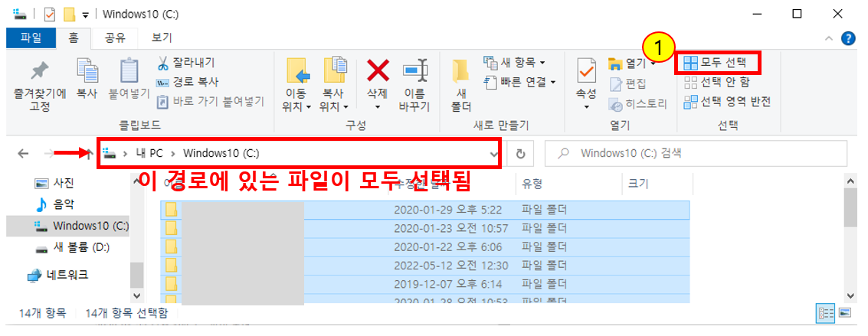Viewport: 868px width, 336px height.
Task: Select Windows10 (C:) in the navigation pane
Action: coord(67,226)
